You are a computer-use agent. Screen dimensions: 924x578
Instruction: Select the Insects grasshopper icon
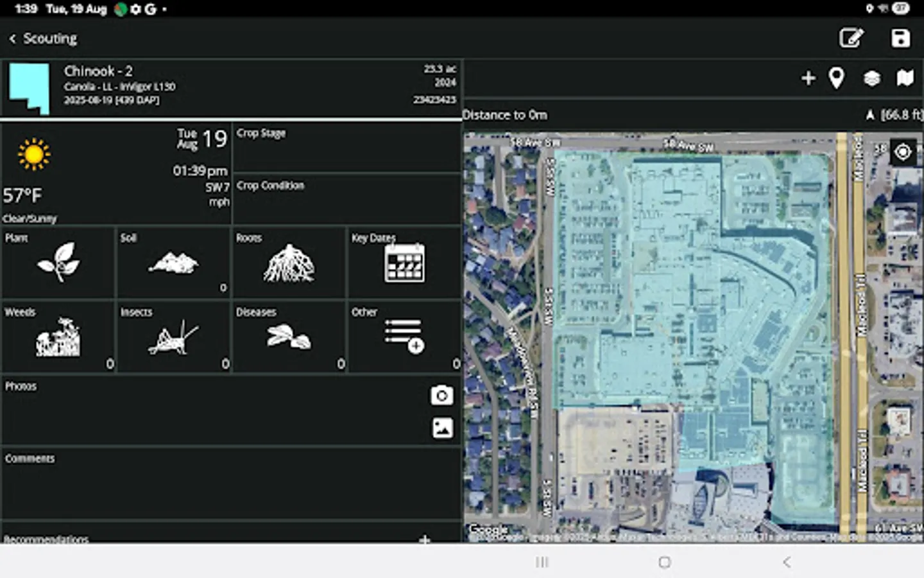coord(173,337)
